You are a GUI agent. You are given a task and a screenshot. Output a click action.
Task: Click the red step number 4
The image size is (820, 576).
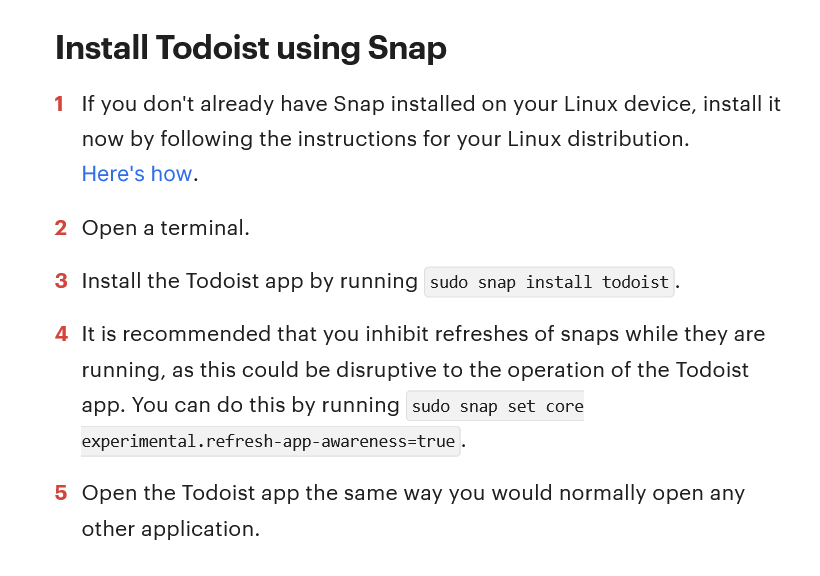61,334
